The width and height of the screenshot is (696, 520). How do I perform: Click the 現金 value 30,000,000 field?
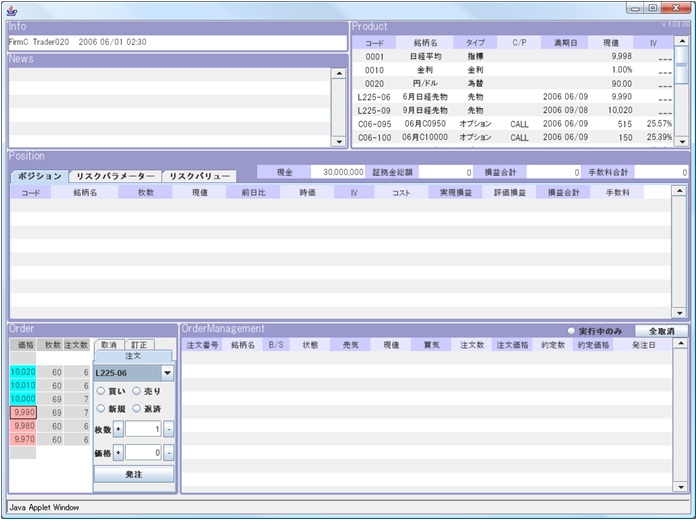338,172
